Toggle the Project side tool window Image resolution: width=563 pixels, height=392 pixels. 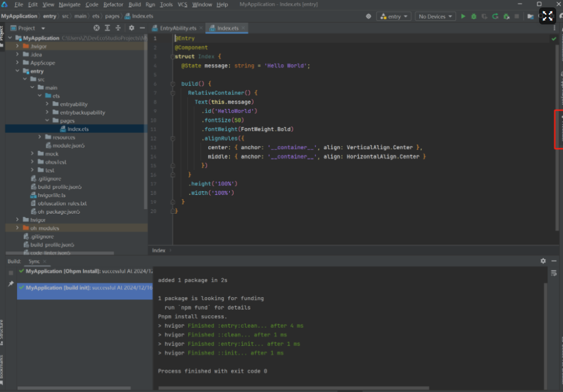tap(2, 36)
